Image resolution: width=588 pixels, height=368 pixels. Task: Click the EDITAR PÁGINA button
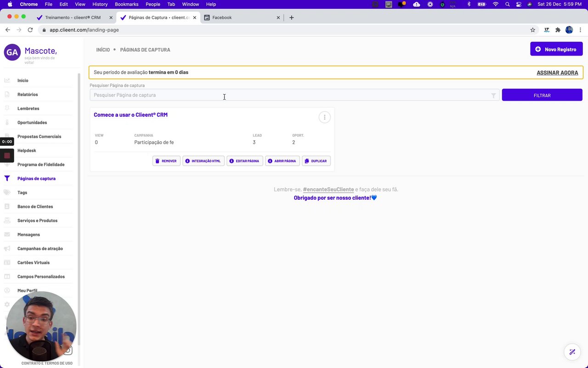click(245, 161)
